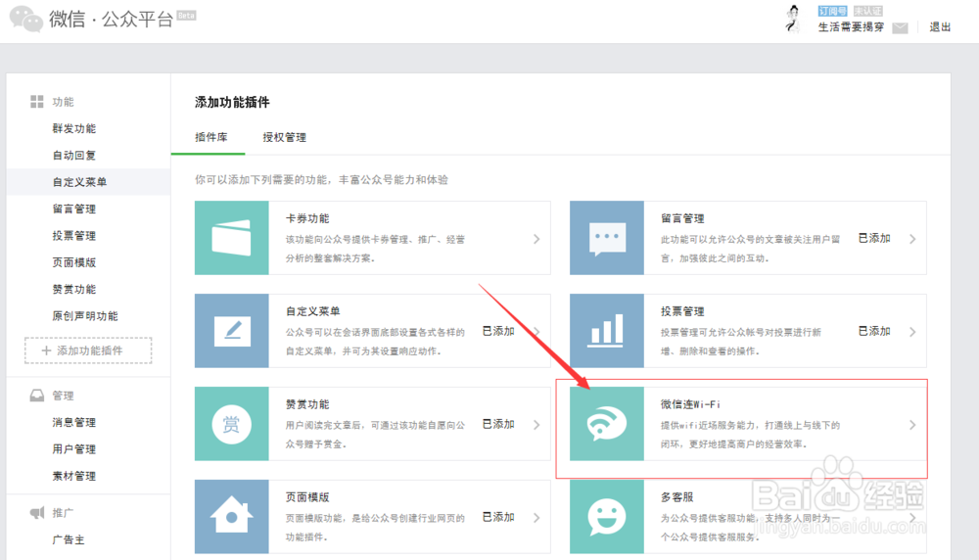Image resolution: width=979 pixels, height=560 pixels.
Task: Click the 微信·公众平台 title text
Action: pyautogui.click(x=112, y=20)
